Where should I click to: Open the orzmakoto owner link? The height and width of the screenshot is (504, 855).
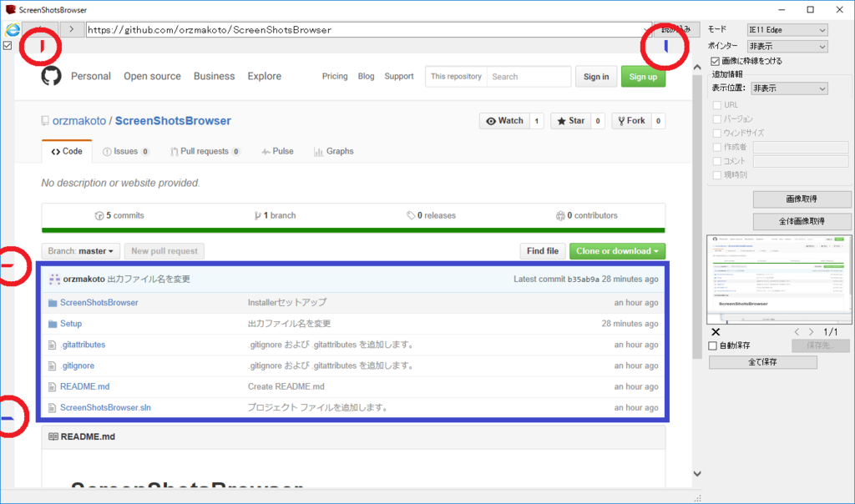pyautogui.click(x=79, y=121)
